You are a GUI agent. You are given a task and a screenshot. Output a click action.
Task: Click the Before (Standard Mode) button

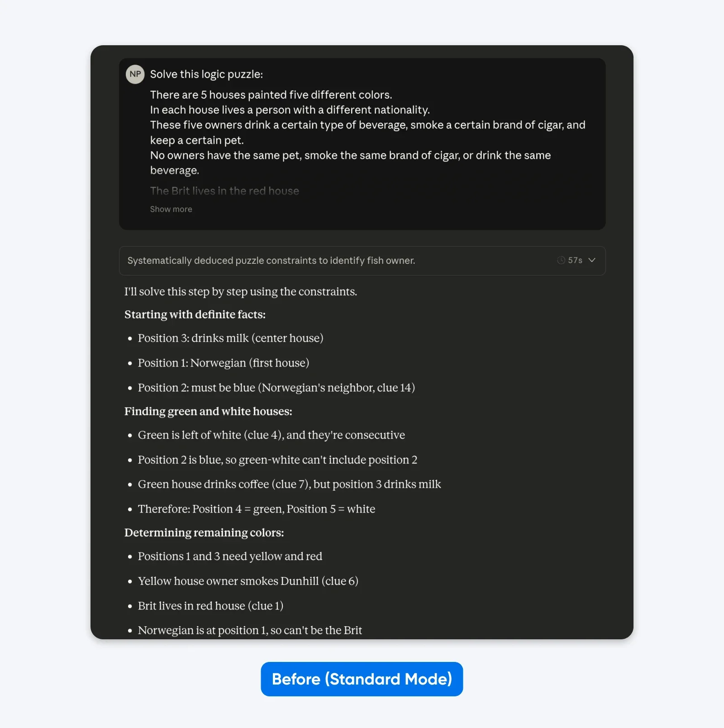tap(362, 679)
